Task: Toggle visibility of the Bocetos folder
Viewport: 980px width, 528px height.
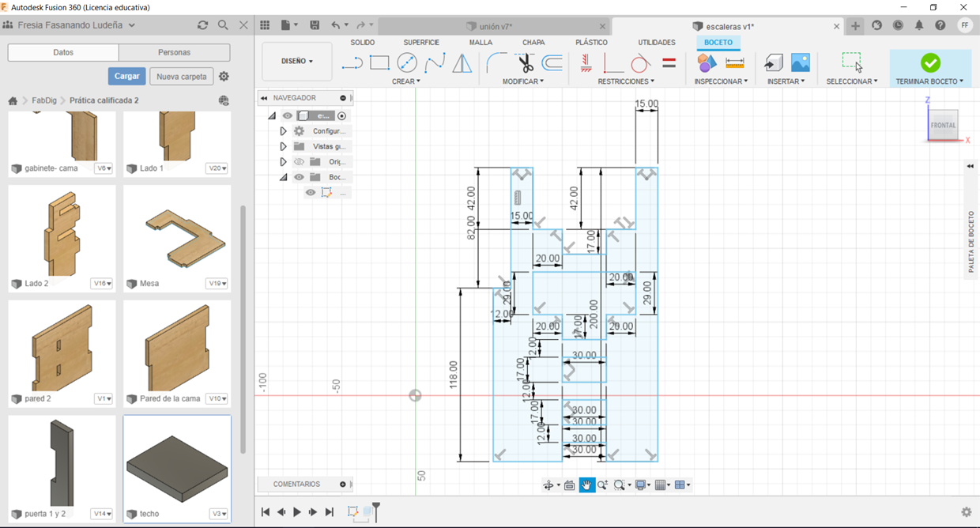Action: (x=299, y=177)
